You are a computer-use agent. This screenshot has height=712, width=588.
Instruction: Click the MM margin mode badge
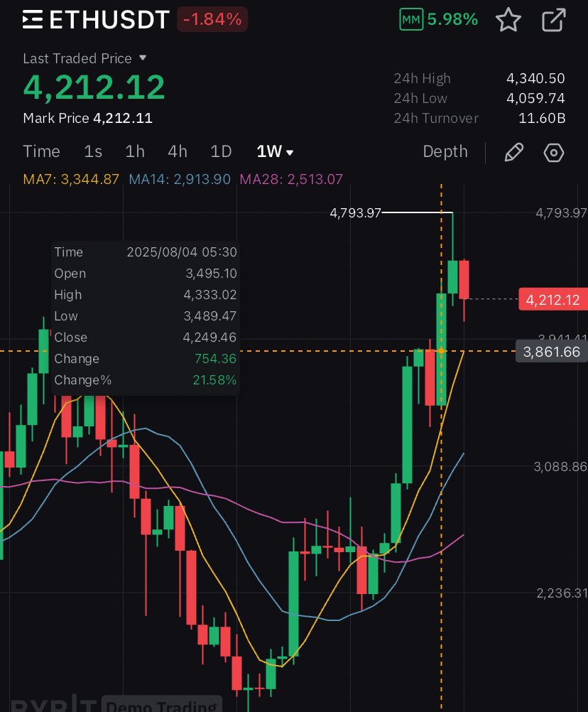click(x=411, y=19)
